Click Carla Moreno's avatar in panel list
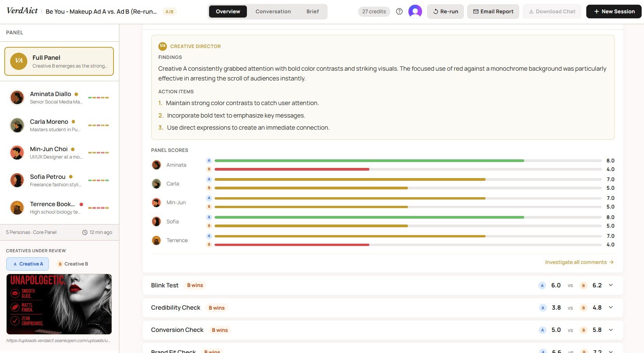644x353 pixels. coord(17,125)
